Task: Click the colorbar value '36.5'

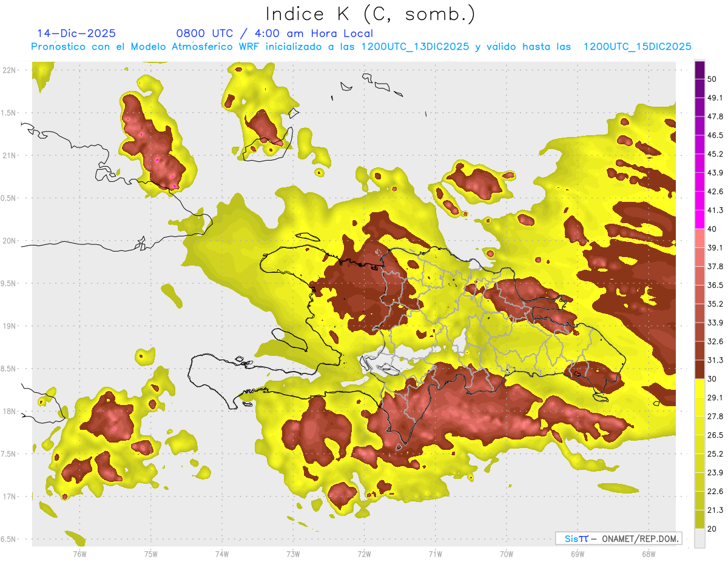Action: [x=715, y=286]
